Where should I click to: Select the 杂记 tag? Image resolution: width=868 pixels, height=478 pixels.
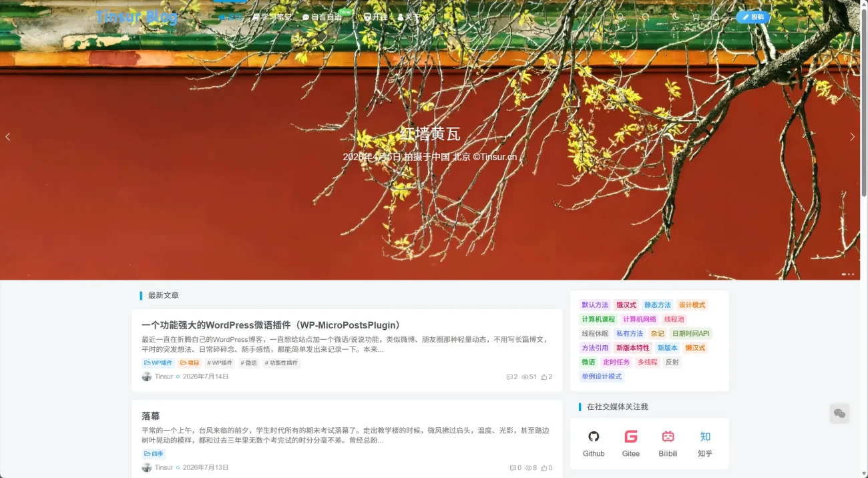pos(658,334)
